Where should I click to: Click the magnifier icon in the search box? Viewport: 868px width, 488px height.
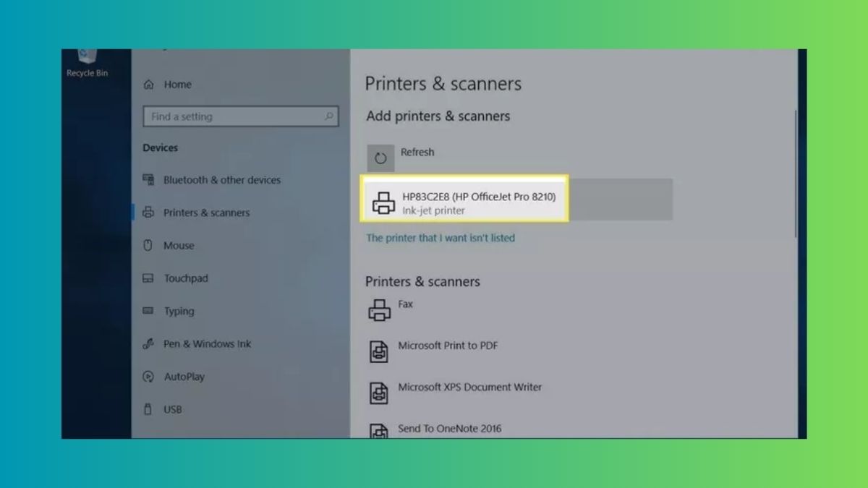(x=329, y=116)
